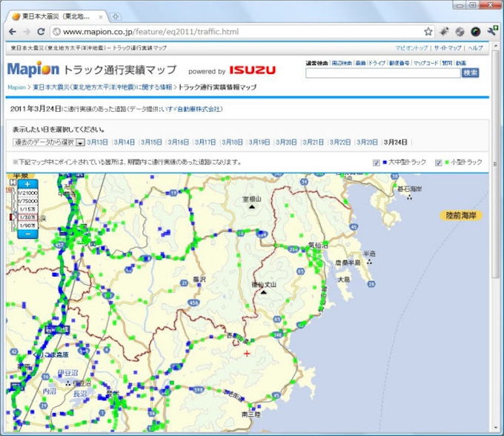The width and height of the screenshot is (504, 436).
Task: Zoom in the map with plus button
Action: 27,184
